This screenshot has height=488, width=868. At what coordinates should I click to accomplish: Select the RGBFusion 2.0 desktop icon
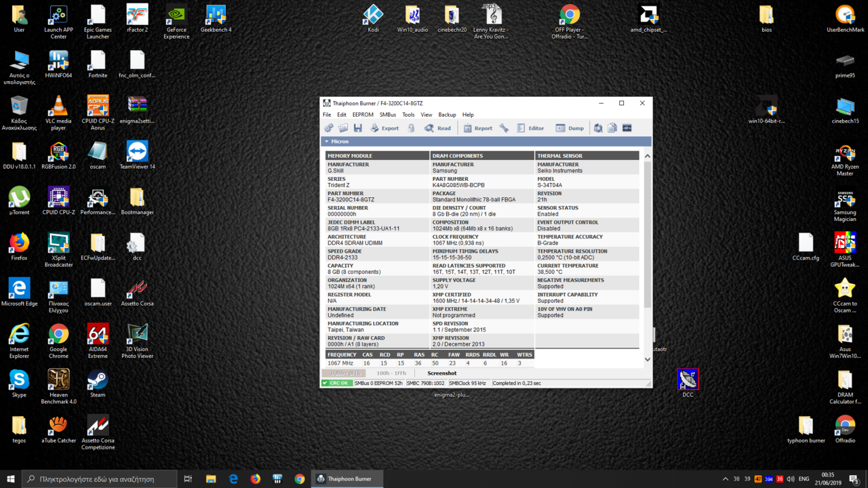coord(58,155)
